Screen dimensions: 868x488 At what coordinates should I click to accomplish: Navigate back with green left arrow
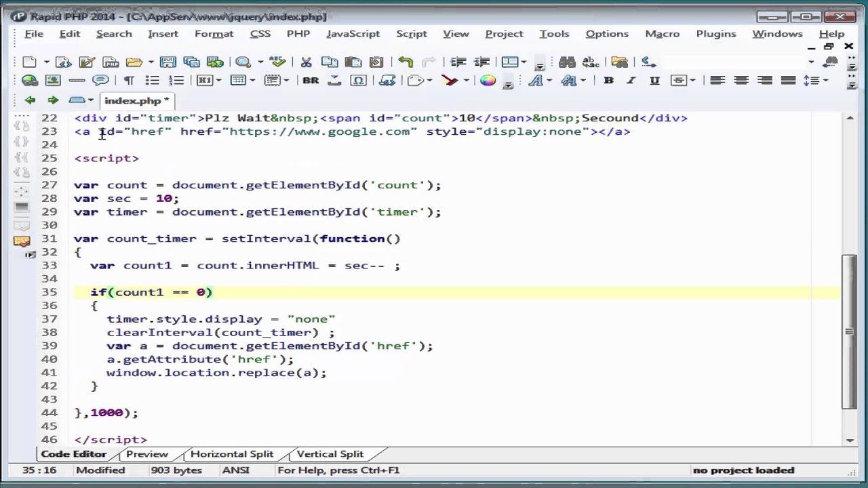pos(30,100)
